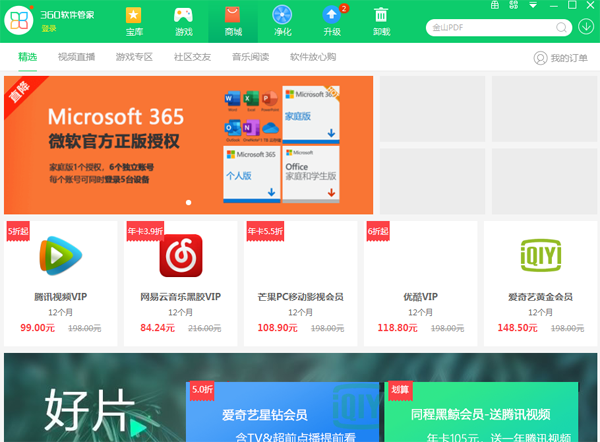The image size is (600, 442).
Task: Click the 5折起 discount tag
Action: point(18,231)
